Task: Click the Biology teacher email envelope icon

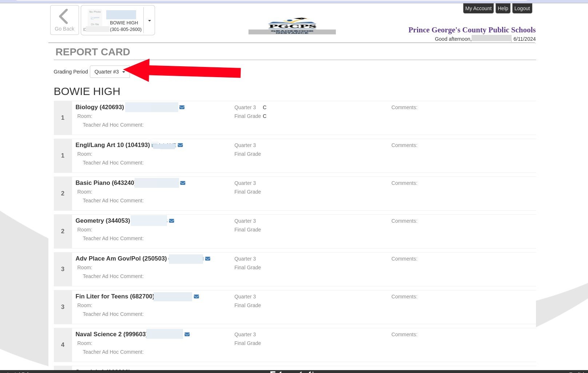Action: coord(182,107)
